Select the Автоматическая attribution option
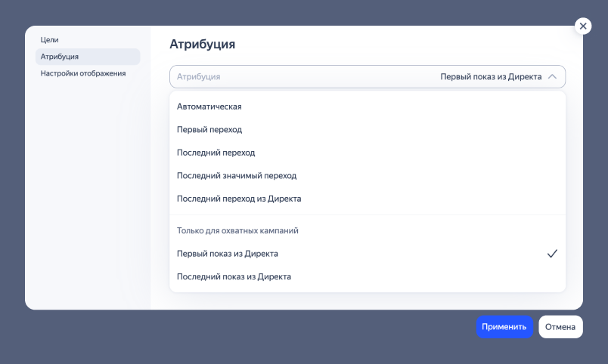The image size is (608, 364). click(x=209, y=106)
